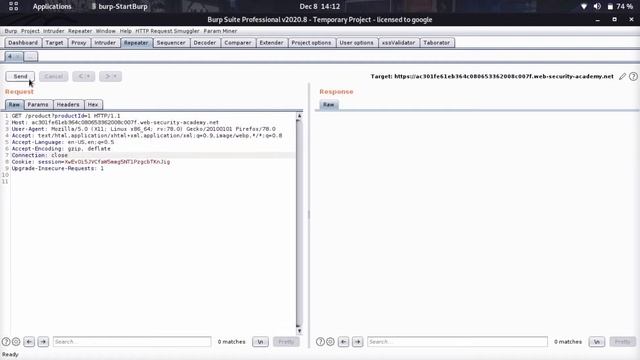Image resolution: width=640 pixels, height=360 pixels.
Task: Open Taborator tab
Action: (437, 43)
